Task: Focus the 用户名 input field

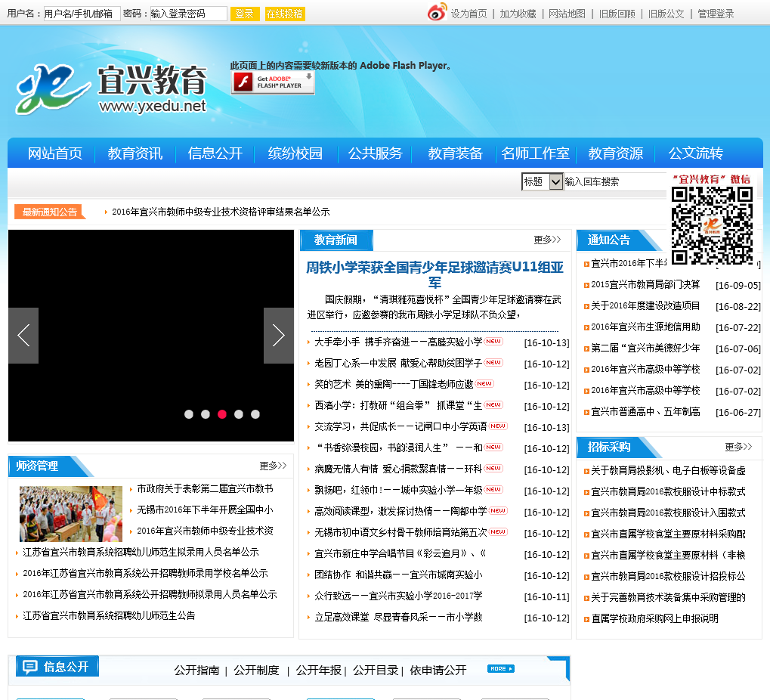Action: [82, 14]
